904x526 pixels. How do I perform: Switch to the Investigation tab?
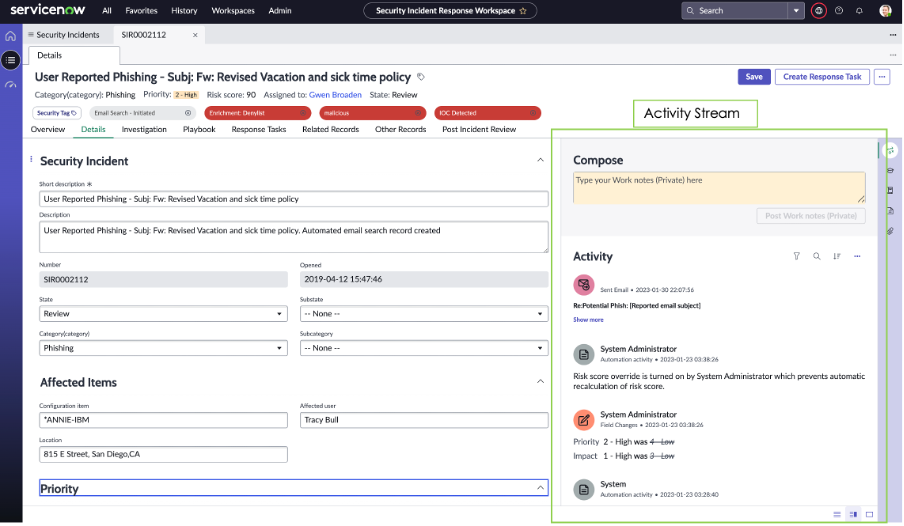click(x=144, y=129)
